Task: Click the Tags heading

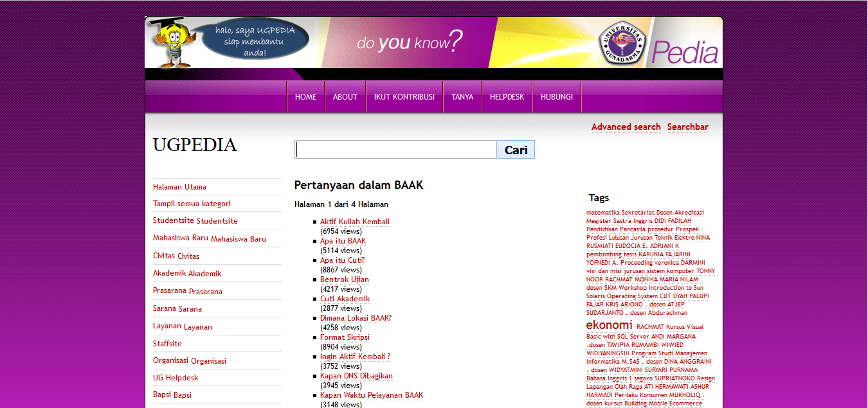Action: 599,198
